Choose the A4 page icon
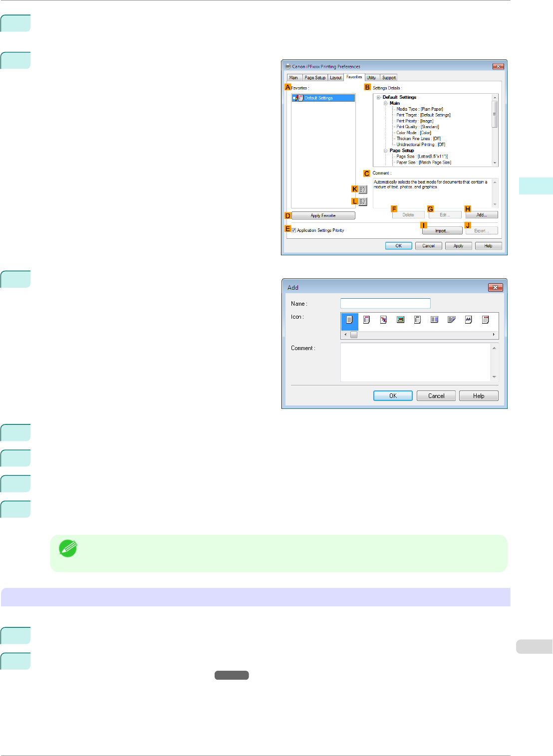The height and width of the screenshot is (756, 553). 468,320
